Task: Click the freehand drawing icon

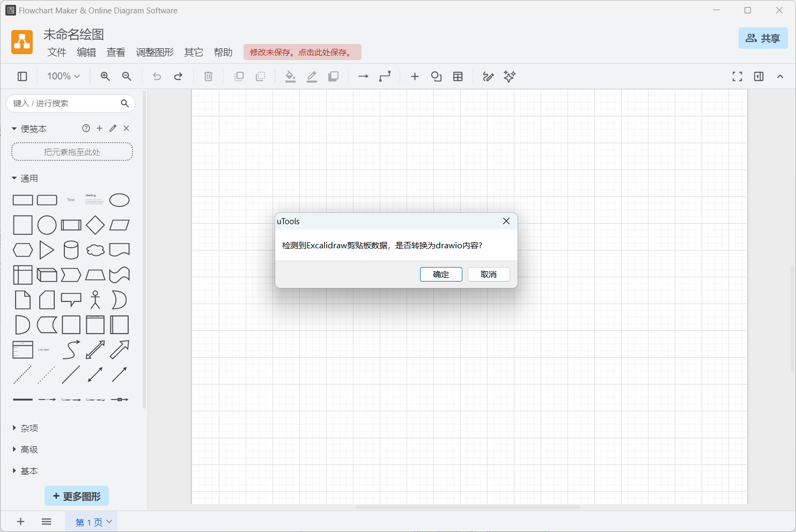Action: click(x=488, y=77)
